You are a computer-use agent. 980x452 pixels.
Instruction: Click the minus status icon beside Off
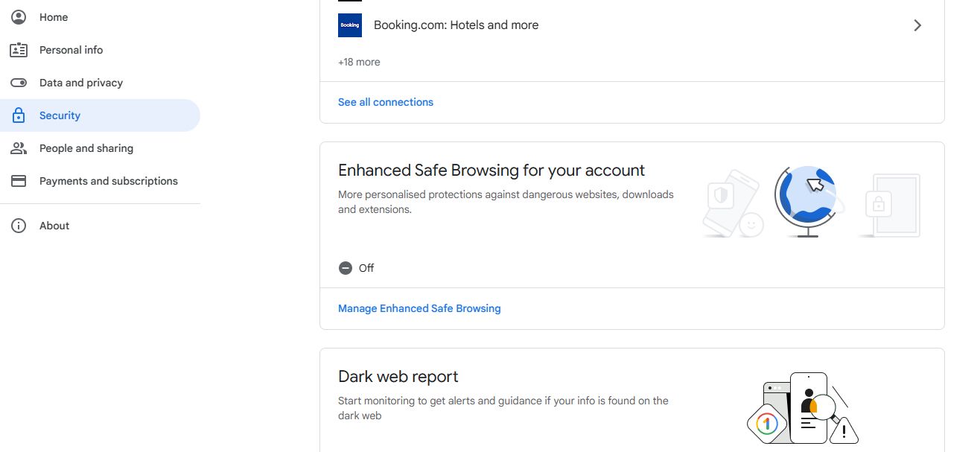pyautogui.click(x=345, y=267)
